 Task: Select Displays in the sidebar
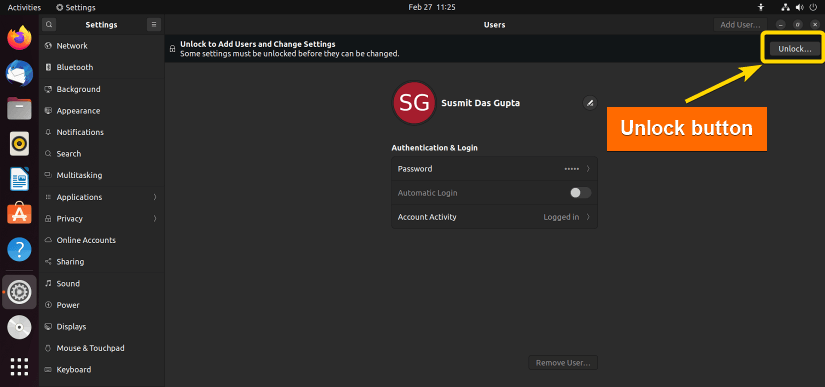(102, 327)
